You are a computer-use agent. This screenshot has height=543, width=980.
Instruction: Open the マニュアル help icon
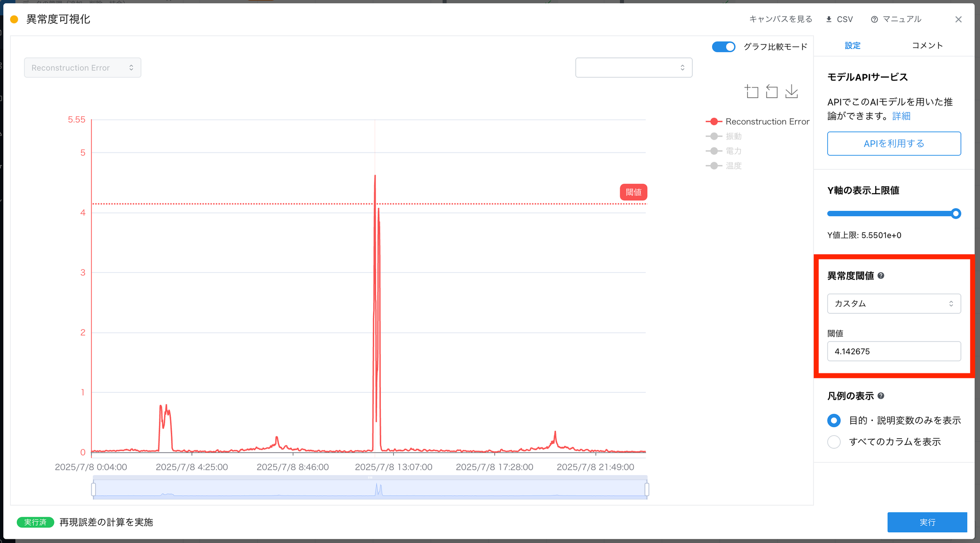874,19
